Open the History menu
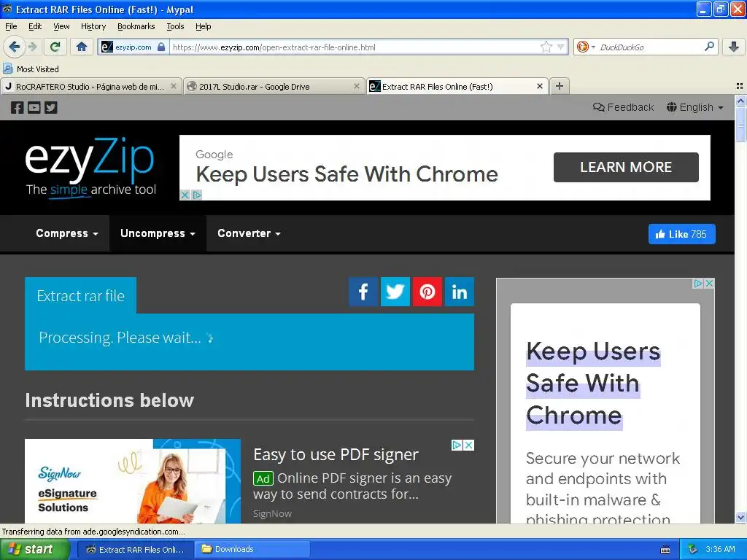Viewport: 747px width, 560px height. [x=93, y=27]
